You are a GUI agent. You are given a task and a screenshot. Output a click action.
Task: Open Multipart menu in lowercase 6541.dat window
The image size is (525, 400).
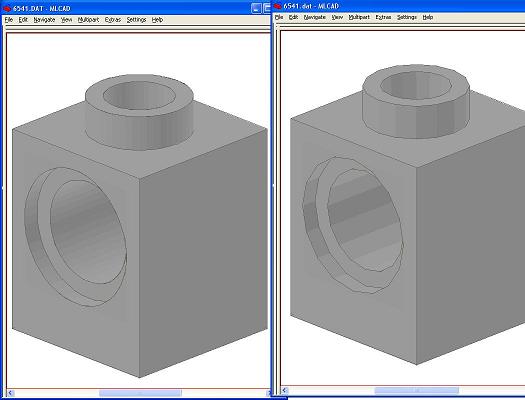pos(359,17)
